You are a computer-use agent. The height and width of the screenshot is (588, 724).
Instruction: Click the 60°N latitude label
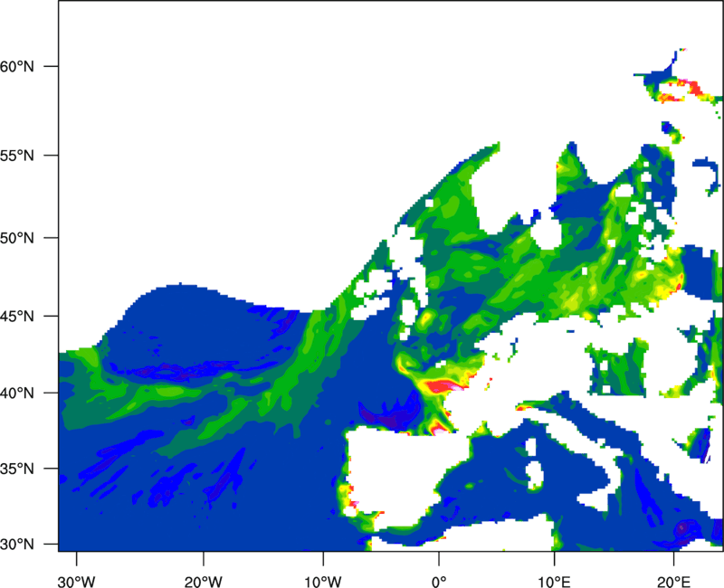(x=17, y=66)
